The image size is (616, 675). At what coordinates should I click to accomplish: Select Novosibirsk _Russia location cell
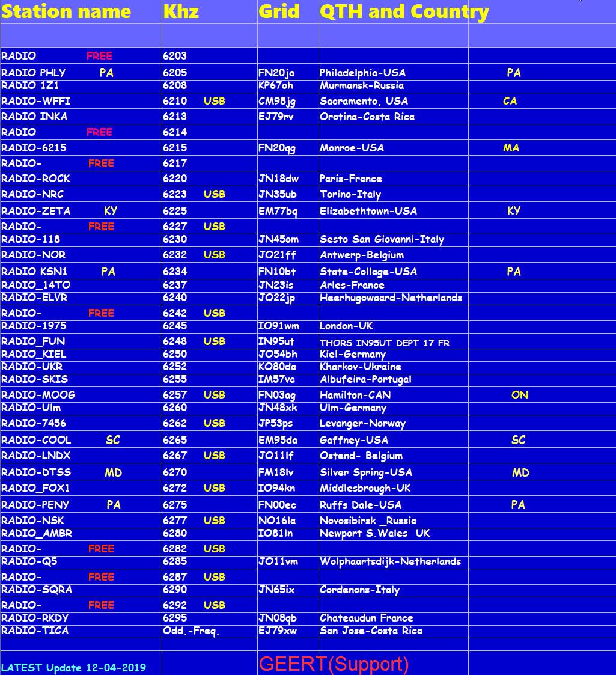point(368,520)
